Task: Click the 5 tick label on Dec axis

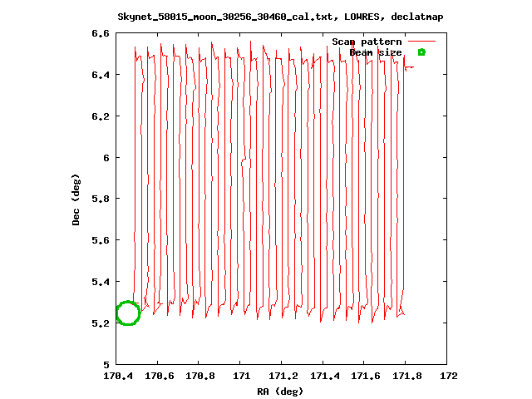Action: [106, 365]
